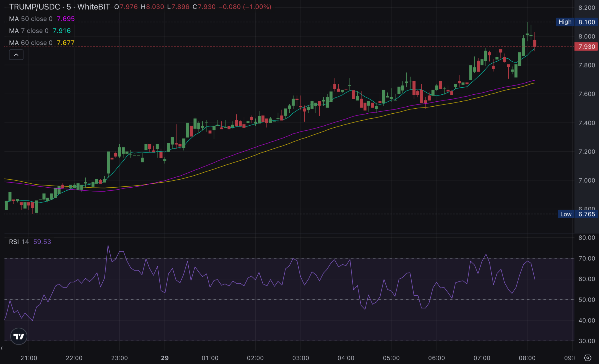Click the 21:00 label on time axis
This screenshot has height=364, width=599.
(x=29, y=358)
